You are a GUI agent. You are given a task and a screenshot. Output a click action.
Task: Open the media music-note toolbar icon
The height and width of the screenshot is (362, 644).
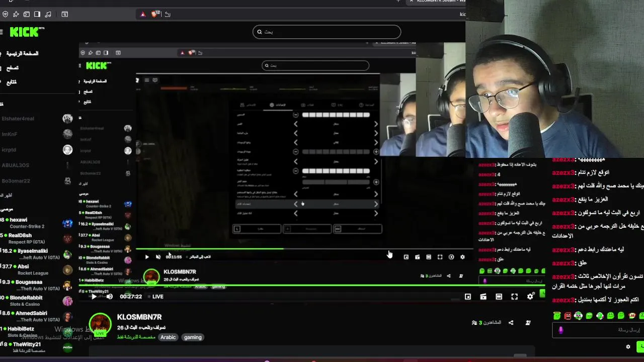pyautogui.click(x=48, y=14)
